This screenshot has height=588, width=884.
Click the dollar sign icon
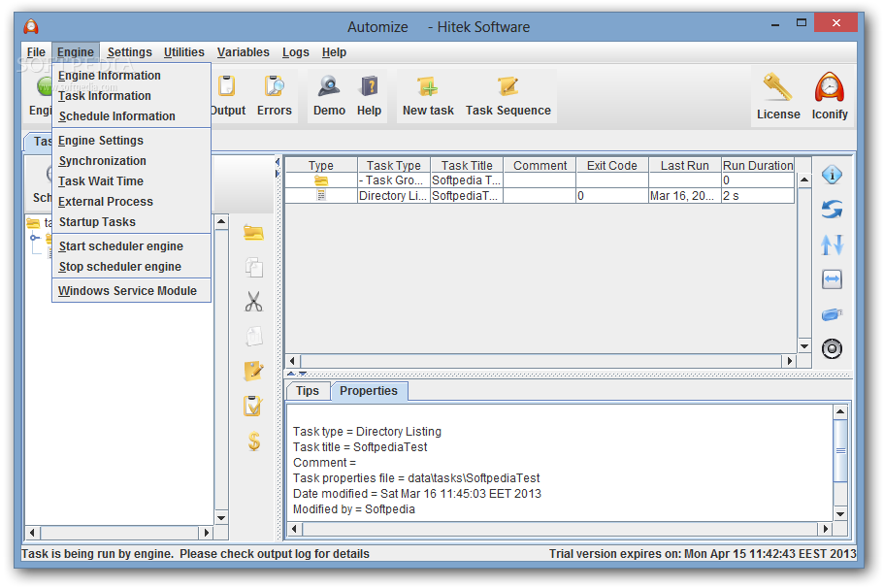tap(254, 441)
